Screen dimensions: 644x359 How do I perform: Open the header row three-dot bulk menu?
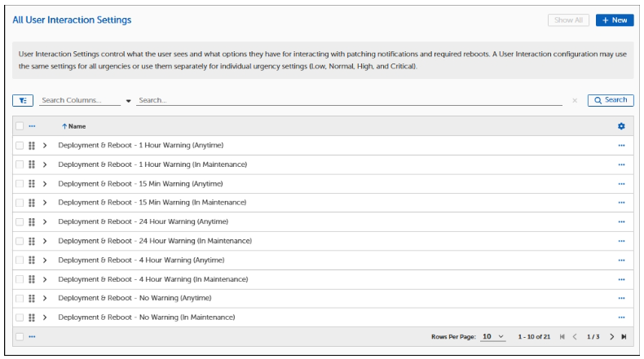[33, 126]
